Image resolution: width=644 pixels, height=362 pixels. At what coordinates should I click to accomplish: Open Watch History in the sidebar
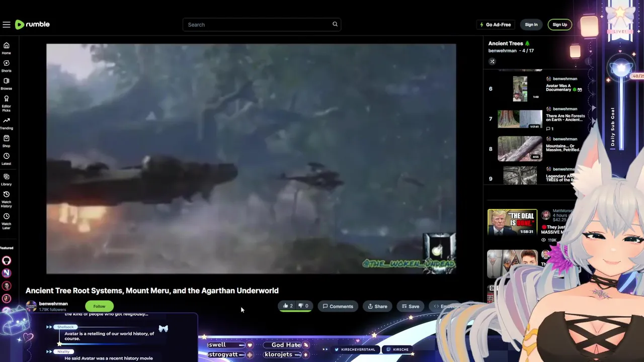[7, 200]
